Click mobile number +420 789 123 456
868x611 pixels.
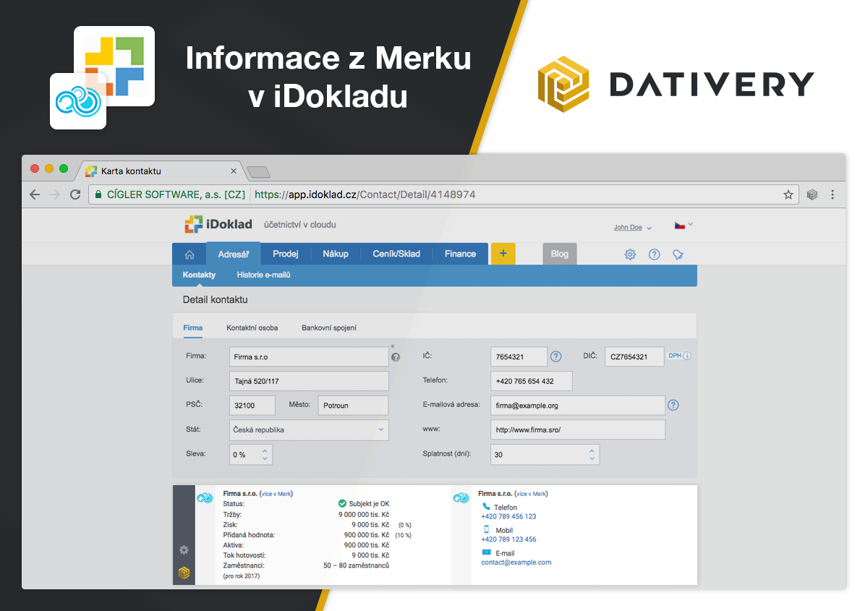click(x=509, y=539)
